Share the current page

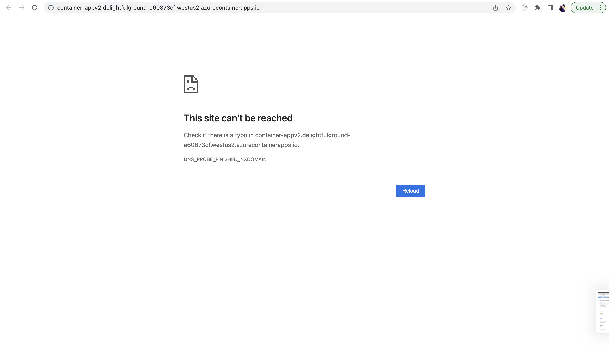click(x=495, y=8)
